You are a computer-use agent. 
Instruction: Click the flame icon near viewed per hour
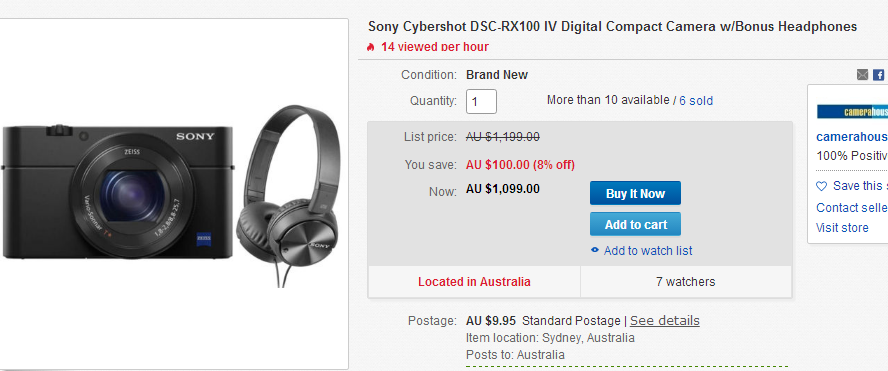(370, 47)
